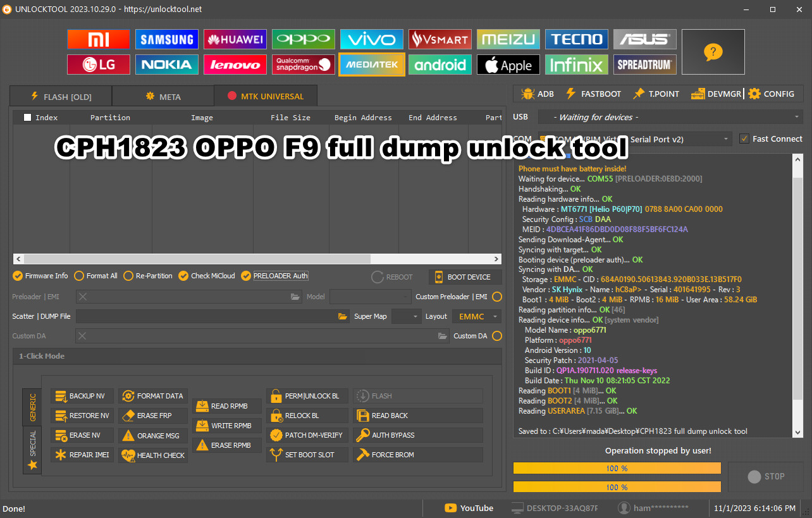The image size is (812, 518).
Task: Click the ERASE FRP button
Action: coord(152,416)
